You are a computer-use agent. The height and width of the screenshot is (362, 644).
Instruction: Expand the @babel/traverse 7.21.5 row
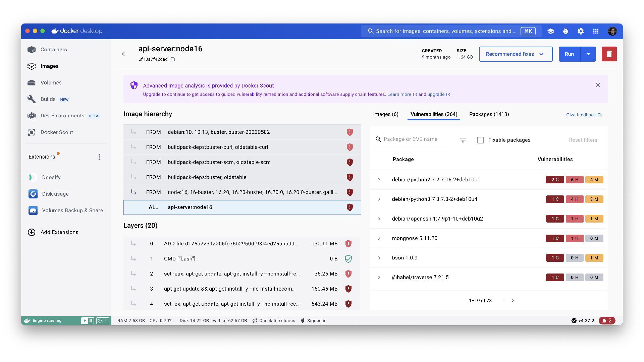[379, 278]
